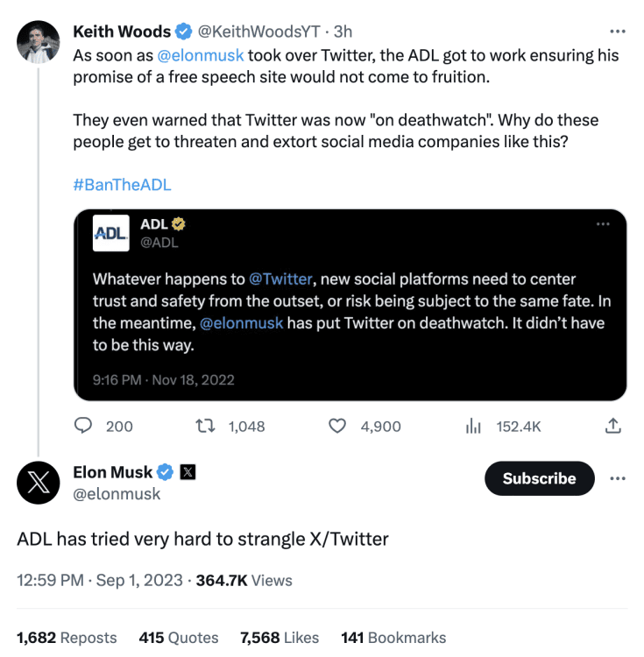This screenshot has width=644, height=657.
Task: Click the share icon on Keith Woods' tweet
Action: [613, 426]
